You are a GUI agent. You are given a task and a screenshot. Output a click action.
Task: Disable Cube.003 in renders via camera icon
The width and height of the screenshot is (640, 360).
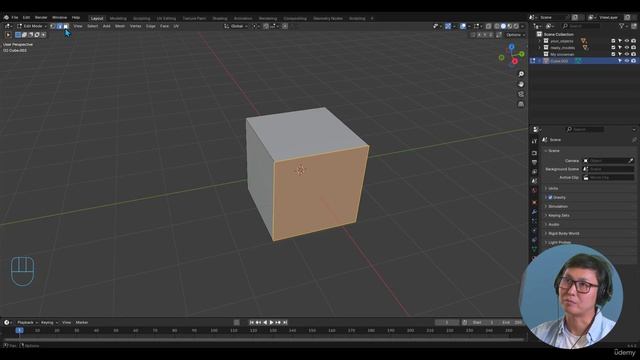633,61
